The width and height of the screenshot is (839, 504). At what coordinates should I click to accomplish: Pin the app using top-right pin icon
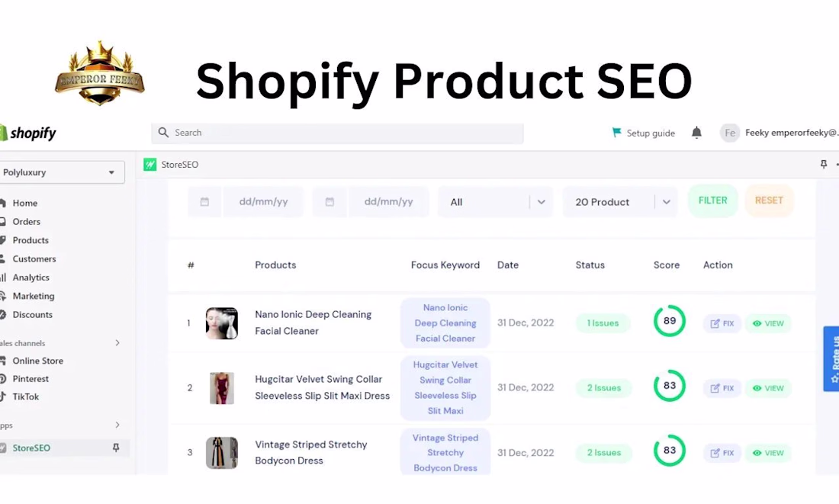pos(824,164)
